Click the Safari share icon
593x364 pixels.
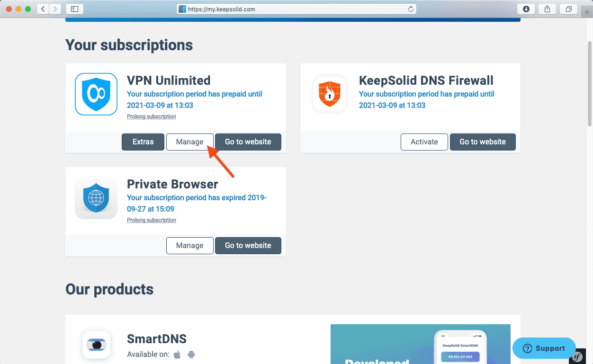tap(547, 9)
